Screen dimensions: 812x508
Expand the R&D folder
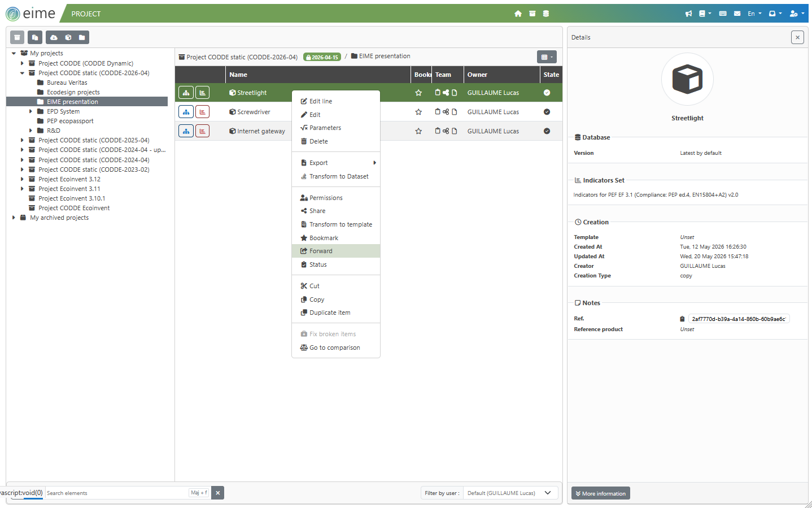30,131
